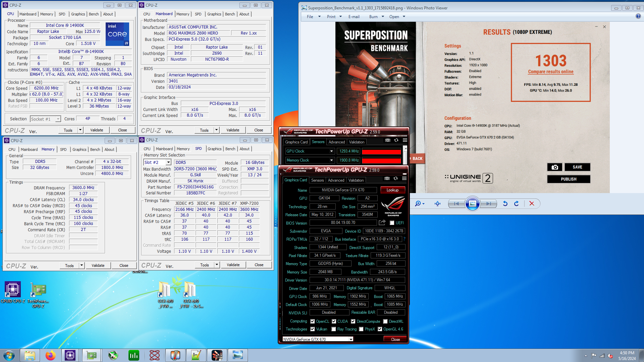Click the GPU Clock red sensor graph bar
The width and height of the screenshot is (644, 362).
pos(381,152)
